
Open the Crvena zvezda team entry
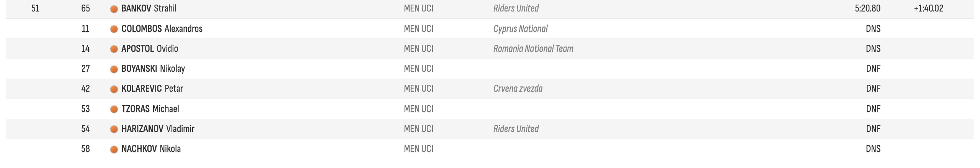(x=518, y=89)
